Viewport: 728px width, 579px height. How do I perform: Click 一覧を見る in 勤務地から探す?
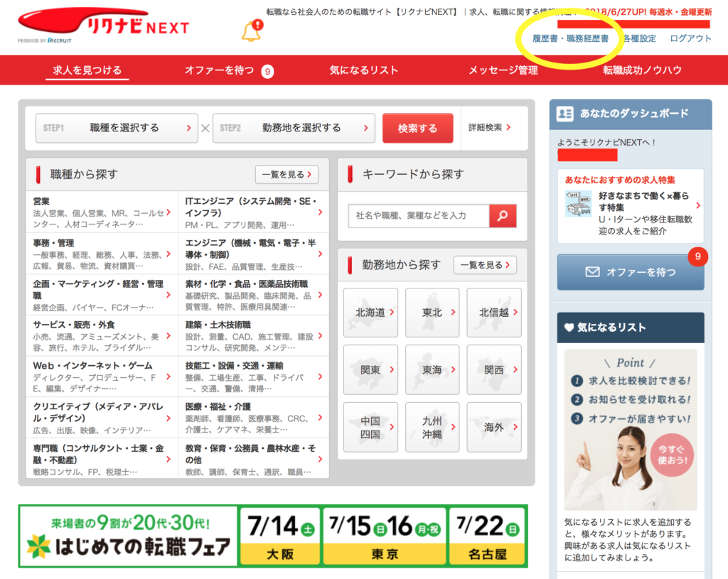(485, 265)
